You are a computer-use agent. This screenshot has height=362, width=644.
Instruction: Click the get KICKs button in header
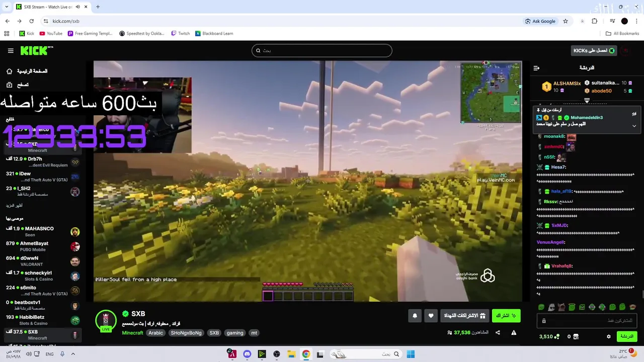[594, 51]
